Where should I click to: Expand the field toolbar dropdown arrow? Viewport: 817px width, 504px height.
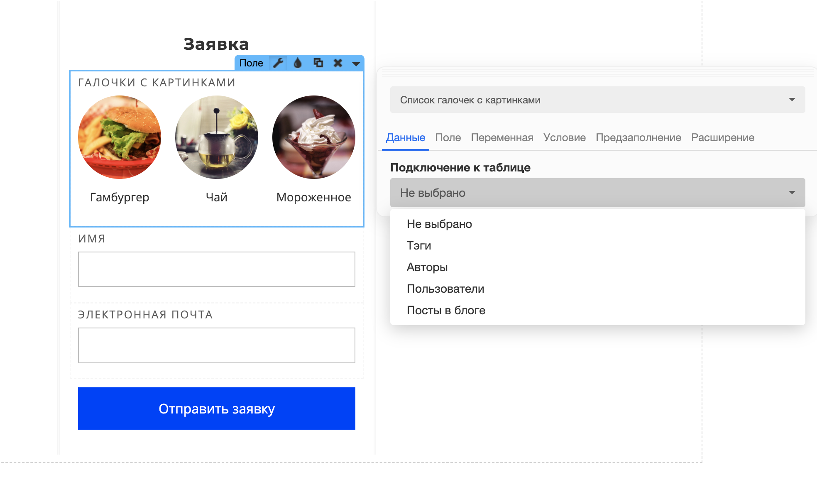pyautogui.click(x=356, y=64)
